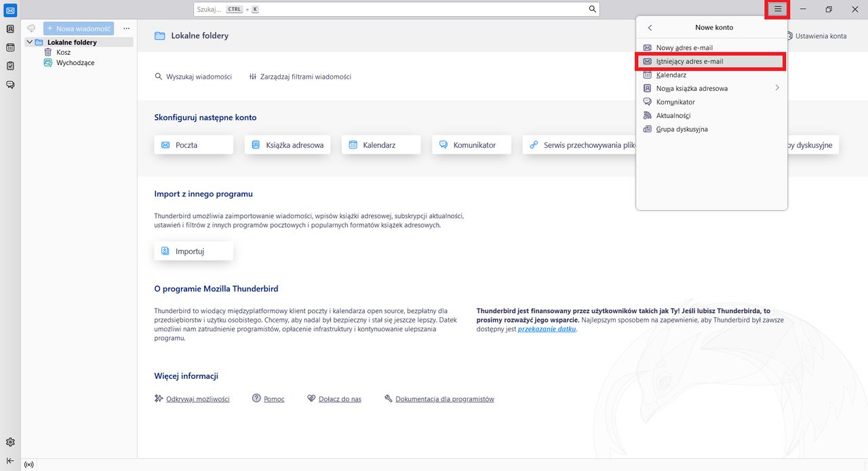The height and width of the screenshot is (471, 868).
Task: Click the search magnifier icon in search bar
Action: click(593, 9)
